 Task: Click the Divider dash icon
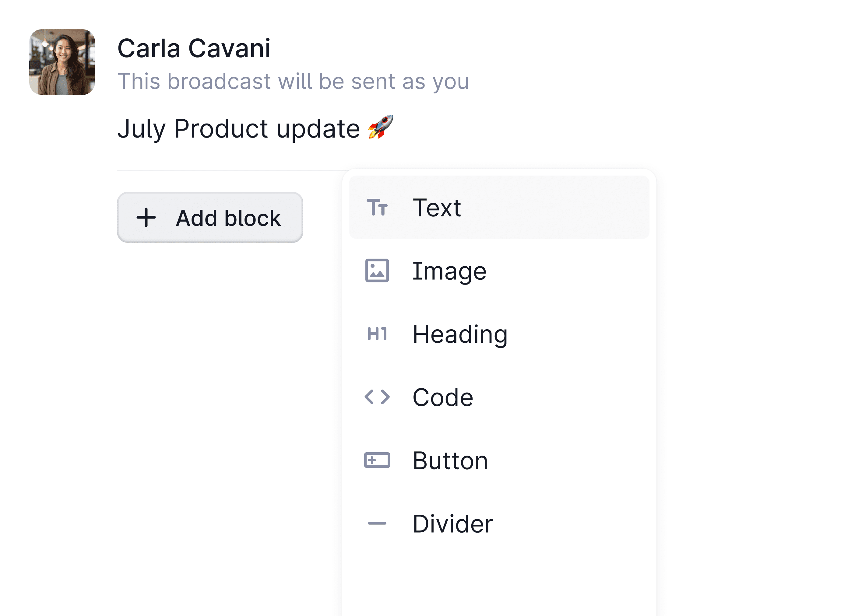[377, 523]
